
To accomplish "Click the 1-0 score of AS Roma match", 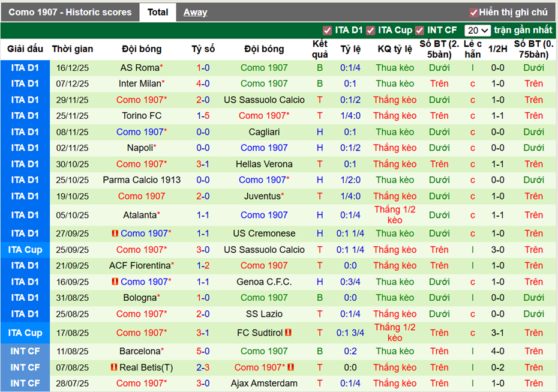I will pyautogui.click(x=203, y=68).
